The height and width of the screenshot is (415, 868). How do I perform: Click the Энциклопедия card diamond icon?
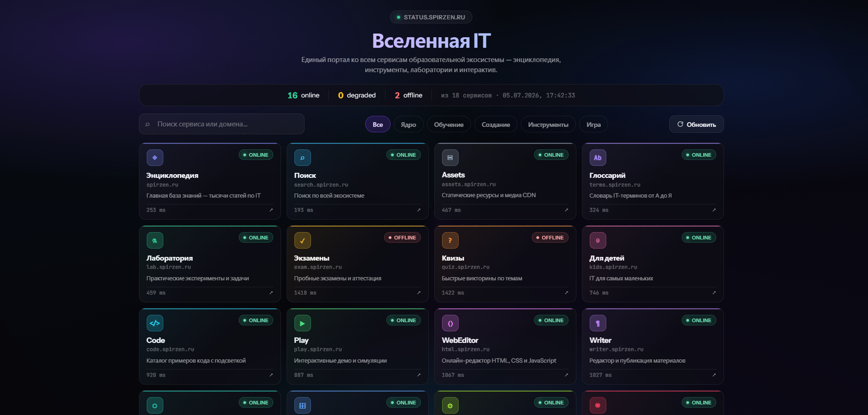[x=155, y=158]
